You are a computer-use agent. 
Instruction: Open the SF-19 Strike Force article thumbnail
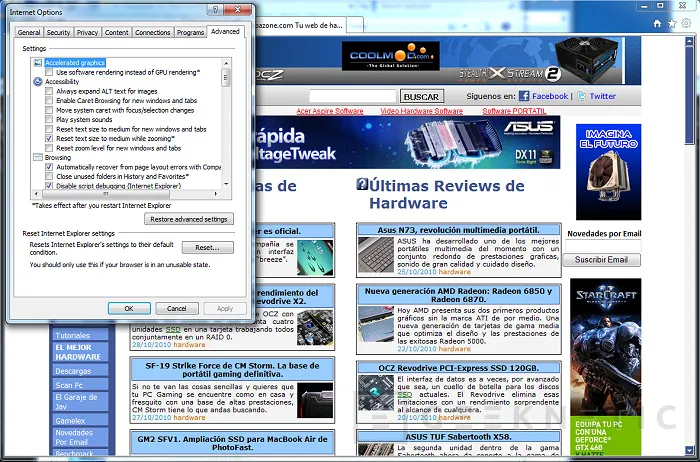(x=315, y=400)
